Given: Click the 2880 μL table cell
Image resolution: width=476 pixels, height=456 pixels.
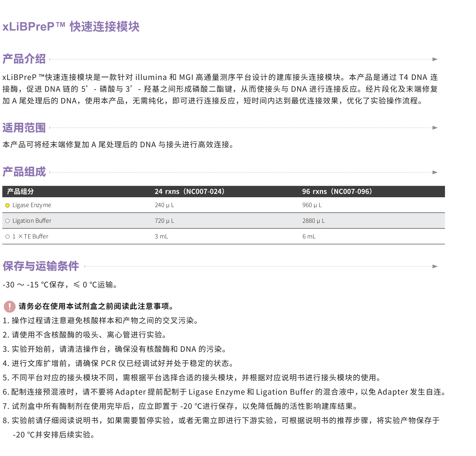Looking at the screenshot, I should [314, 221].
